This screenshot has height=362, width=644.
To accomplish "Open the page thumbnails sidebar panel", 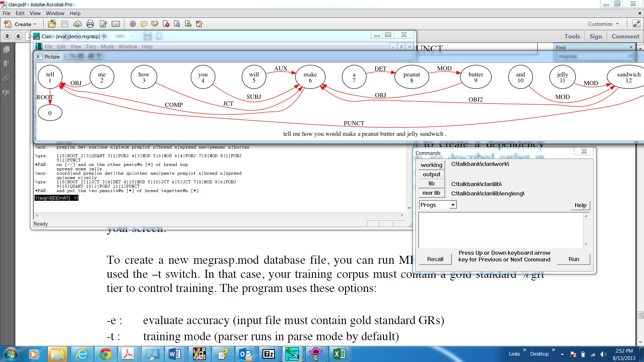I will [x=6, y=50].
